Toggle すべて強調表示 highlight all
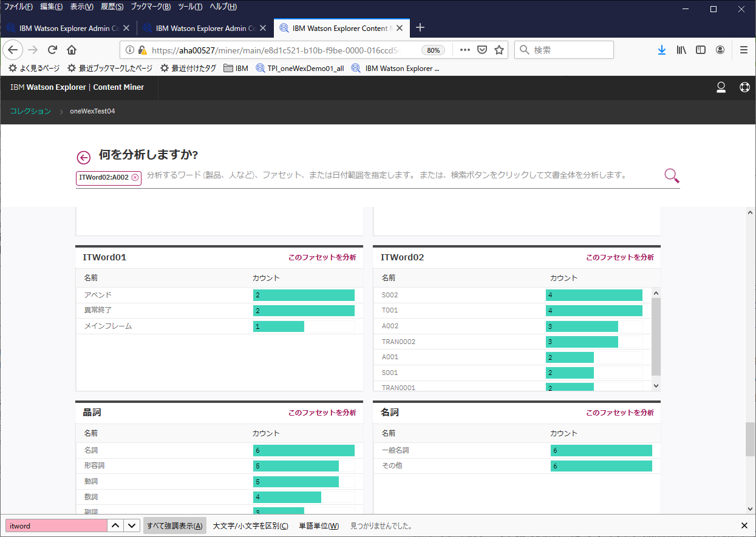 [175, 525]
